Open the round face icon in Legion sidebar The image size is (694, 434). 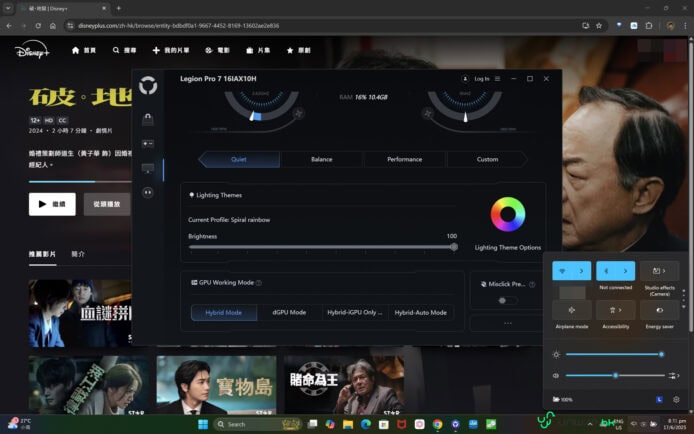pos(148,192)
